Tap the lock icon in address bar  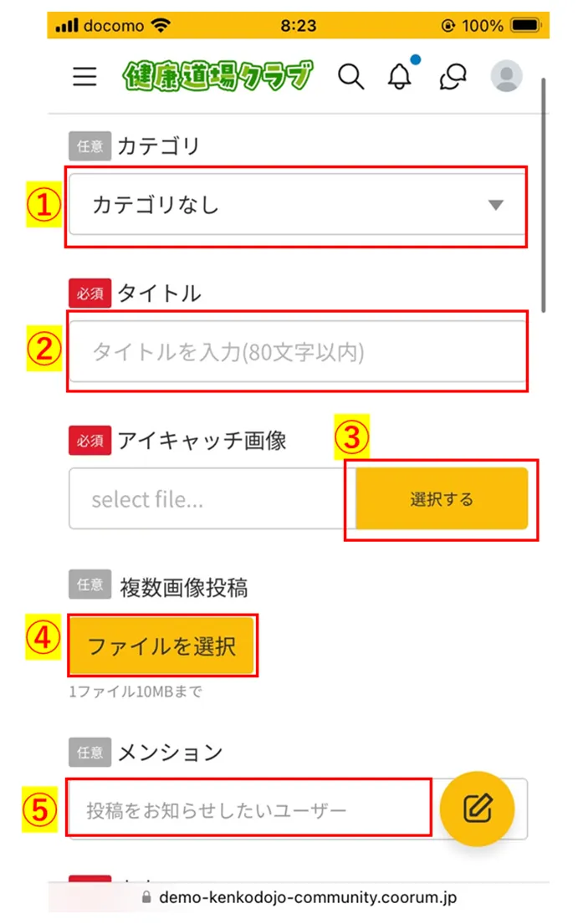[146, 897]
